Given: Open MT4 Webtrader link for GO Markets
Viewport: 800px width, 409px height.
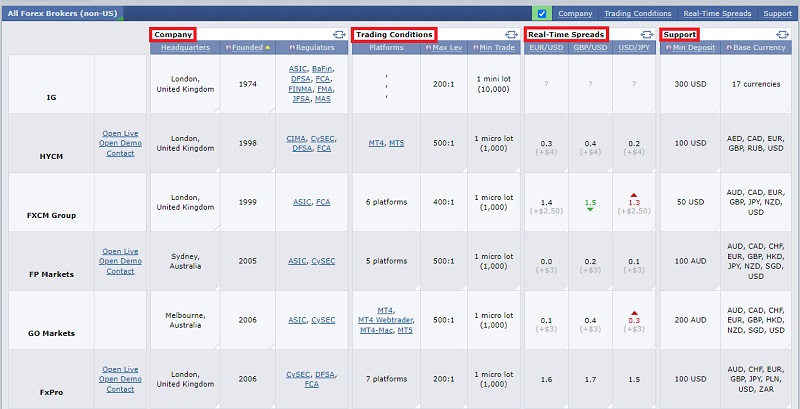Looking at the screenshot, I should pyautogui.click(x=385, y=320).
